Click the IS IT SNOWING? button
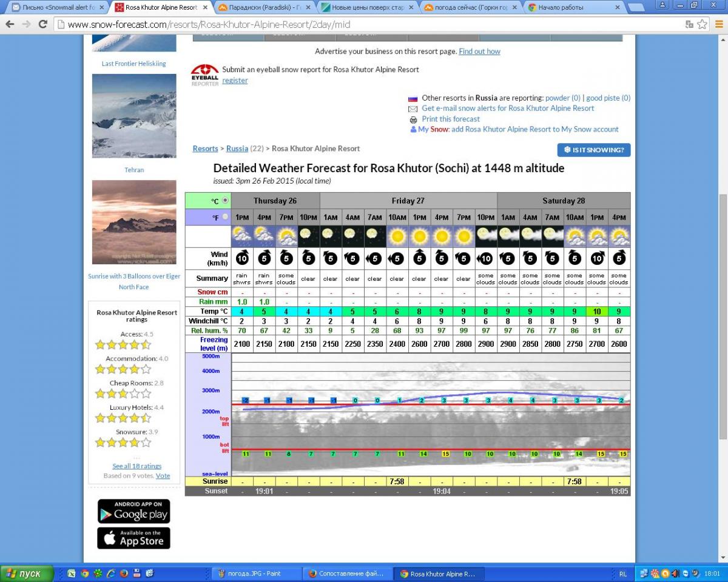Viewport: 728px width, 582px height. (x=594, y=150)
